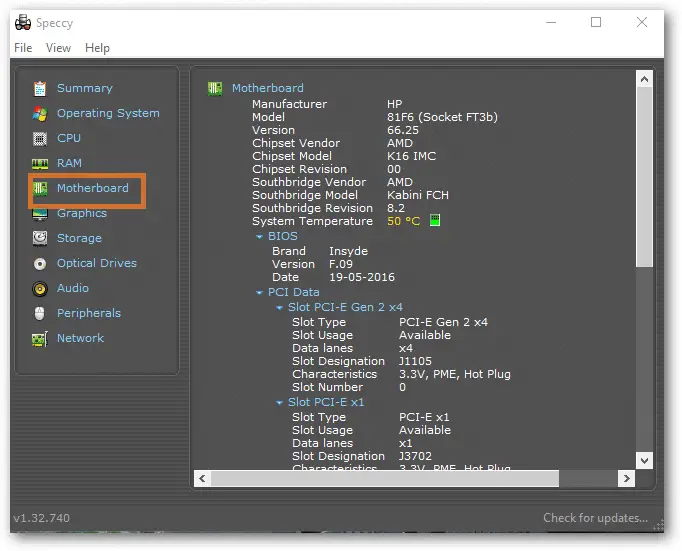Click the Peripherals mouse icon

coord(40,314)
